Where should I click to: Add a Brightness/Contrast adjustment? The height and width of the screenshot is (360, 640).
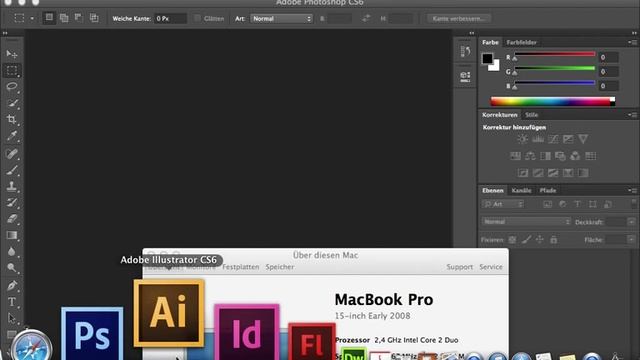click(522, 139)
